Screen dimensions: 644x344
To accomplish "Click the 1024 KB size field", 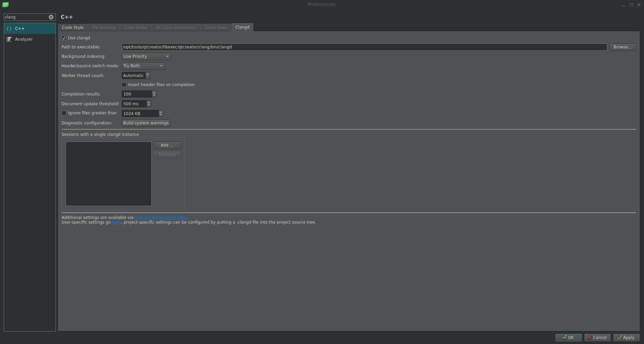I will point(140,114).
